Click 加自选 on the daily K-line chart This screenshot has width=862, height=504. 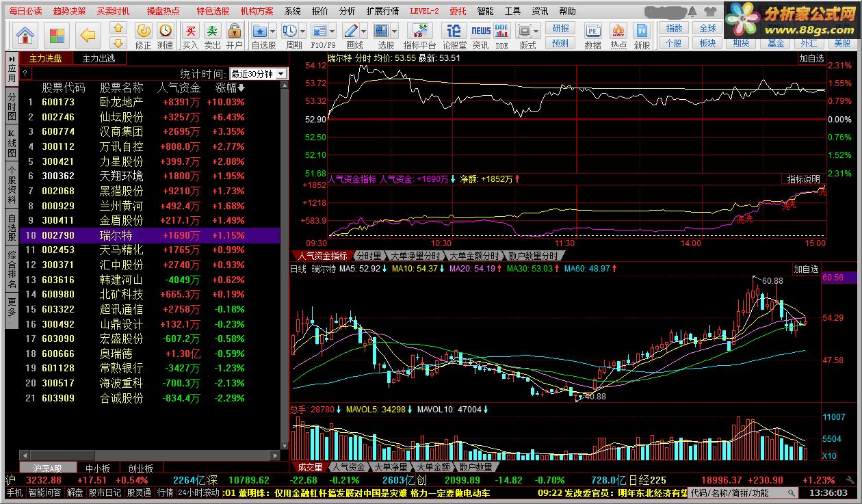[x=807, y=269]
